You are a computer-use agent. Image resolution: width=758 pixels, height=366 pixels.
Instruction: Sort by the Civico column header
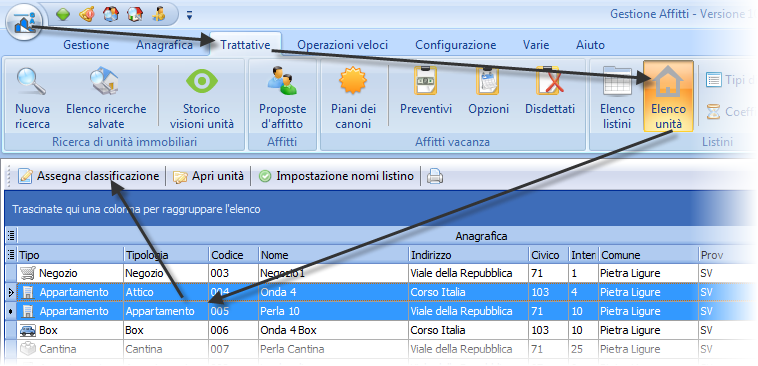[548, 255]
